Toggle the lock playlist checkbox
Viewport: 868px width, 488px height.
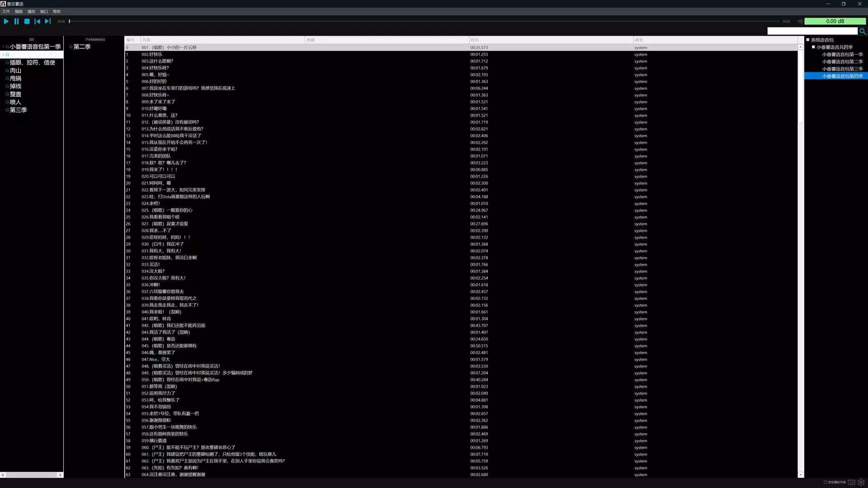[x=825, y=482]
